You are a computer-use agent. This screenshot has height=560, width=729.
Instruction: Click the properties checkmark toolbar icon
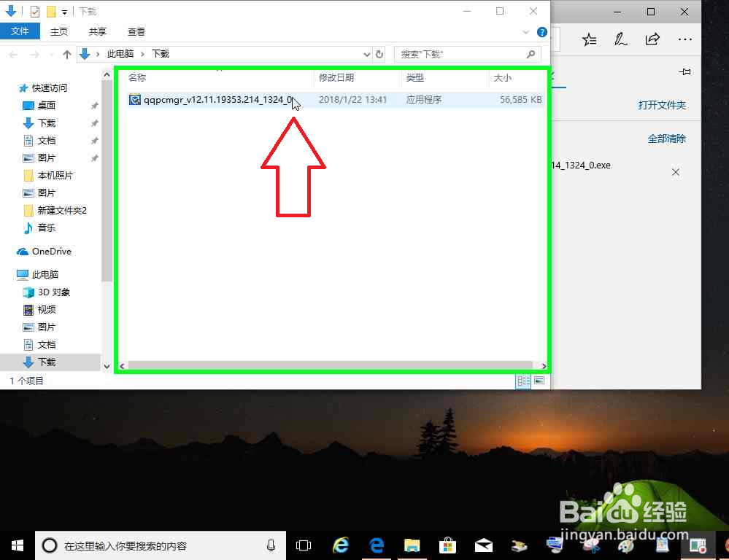[35, 11]
